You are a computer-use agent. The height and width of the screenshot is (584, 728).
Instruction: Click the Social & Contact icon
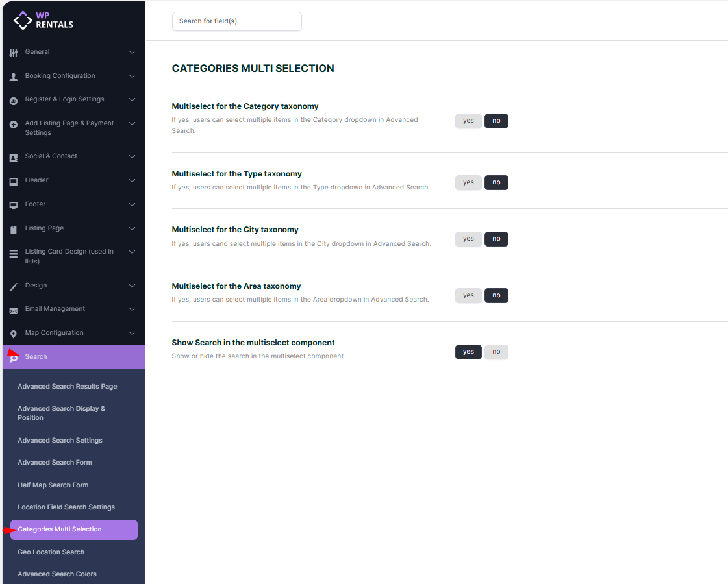pos(14,157)
